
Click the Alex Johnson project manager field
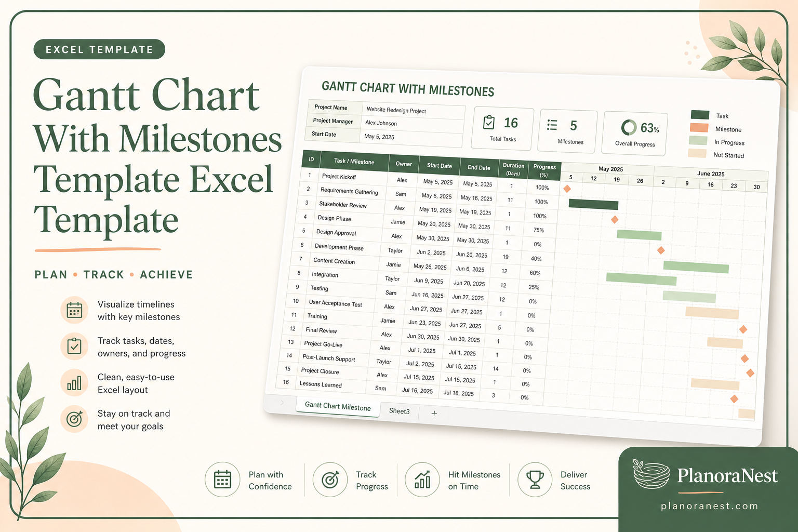click(411, 124)
